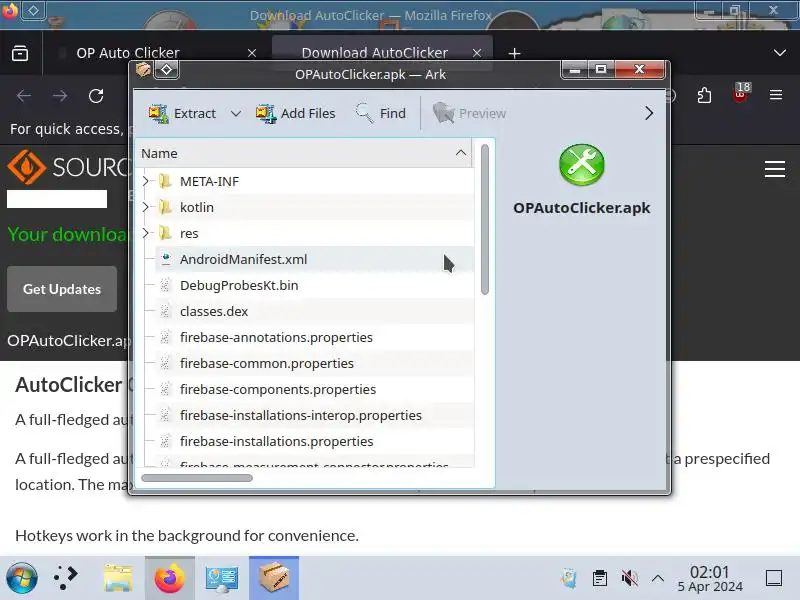Sort by the Name column header
800x600 pixels.
[x=304, y=154]
